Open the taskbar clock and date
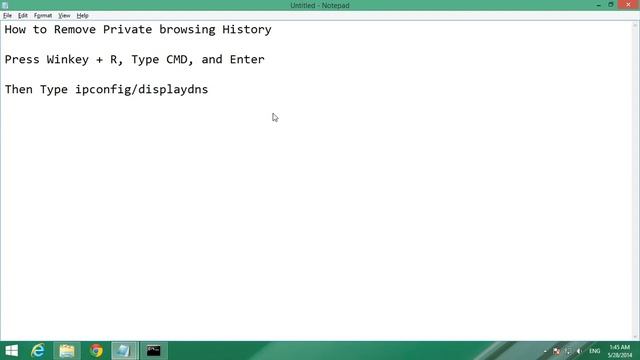This screenshot has height=360, width=640. coord(620,351)
